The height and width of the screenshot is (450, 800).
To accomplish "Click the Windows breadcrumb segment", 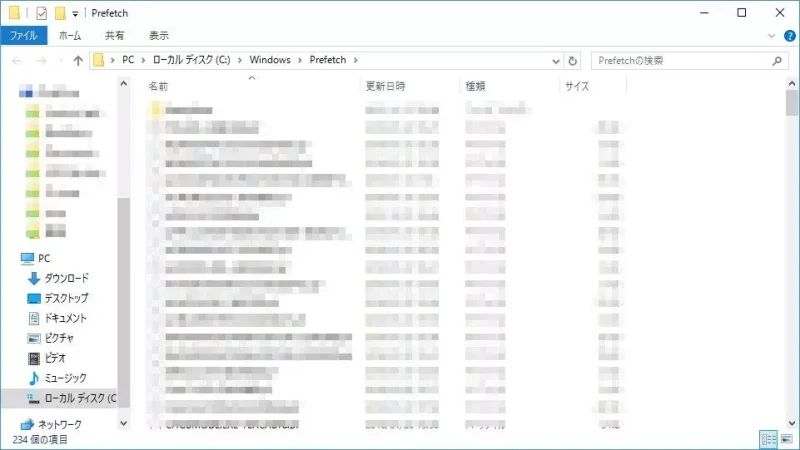I will (x=270, y=60).
